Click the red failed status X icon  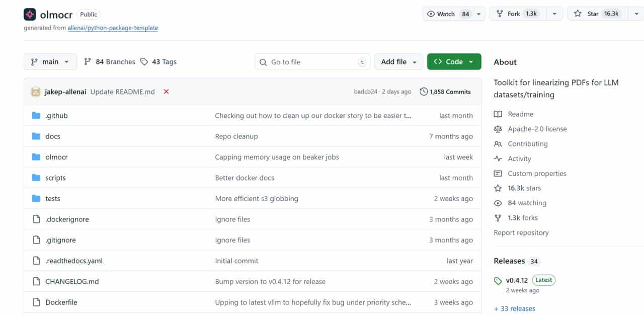tap(166, 92)
